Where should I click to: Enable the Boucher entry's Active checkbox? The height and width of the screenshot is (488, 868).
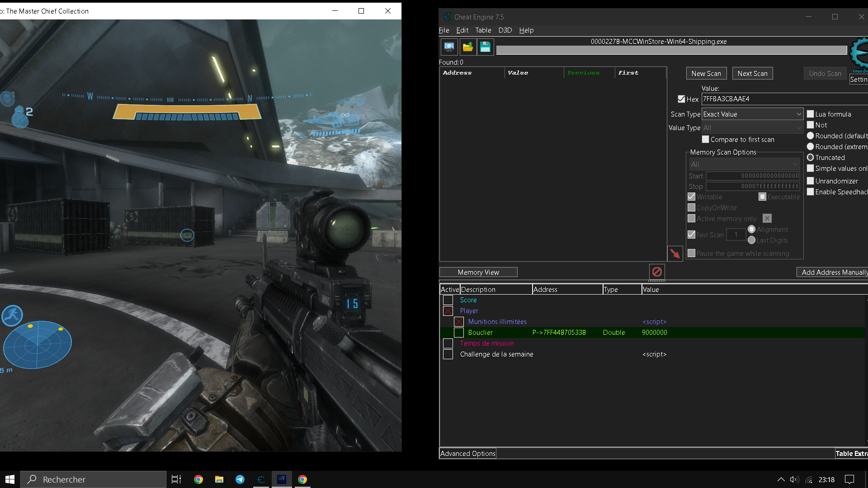coord(459,333)
